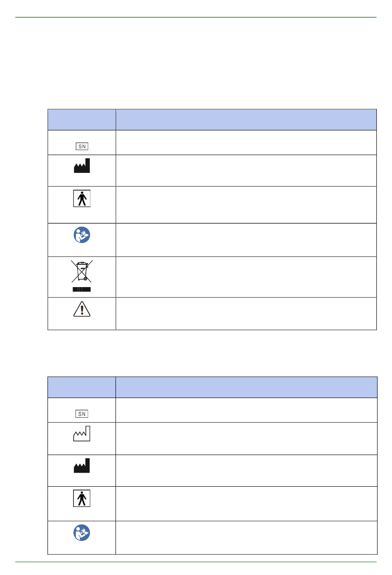392x575 pixels.
Task: Click the boxed person Type B symbol in upper table
Action: point(82,198)
